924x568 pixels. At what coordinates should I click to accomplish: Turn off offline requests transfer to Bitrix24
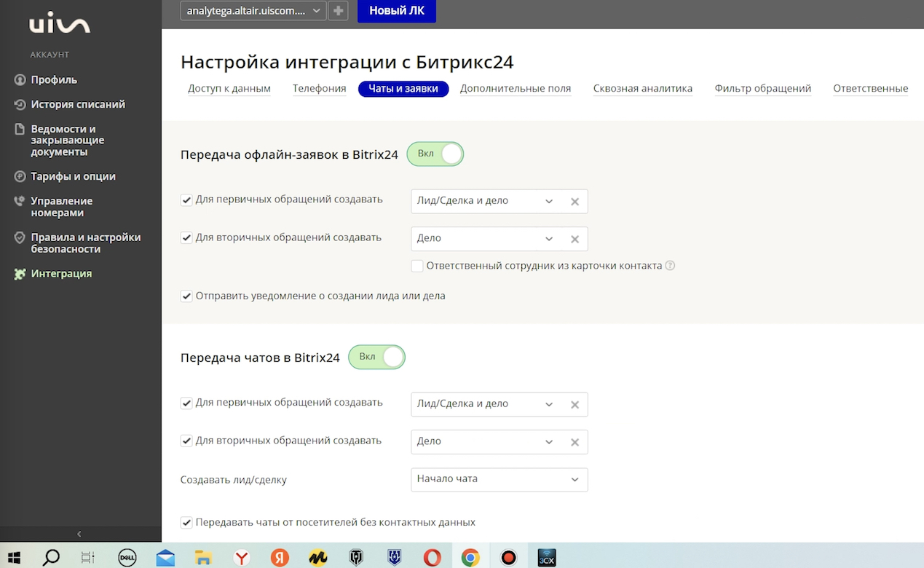pos(435,154)
